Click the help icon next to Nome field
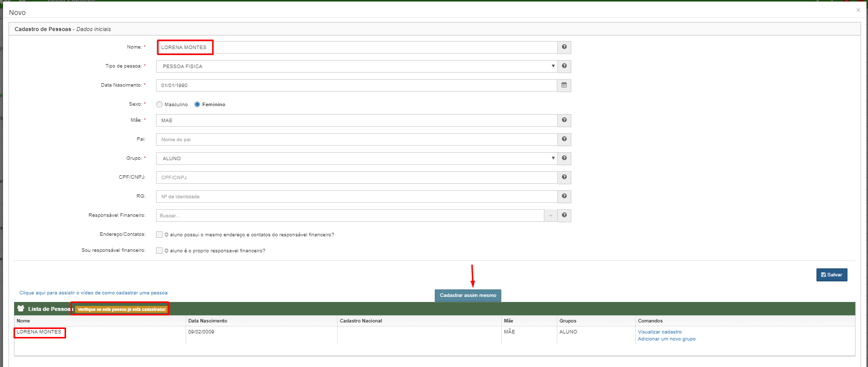Viewport: 868px width, 367px height. click(564, 47)
